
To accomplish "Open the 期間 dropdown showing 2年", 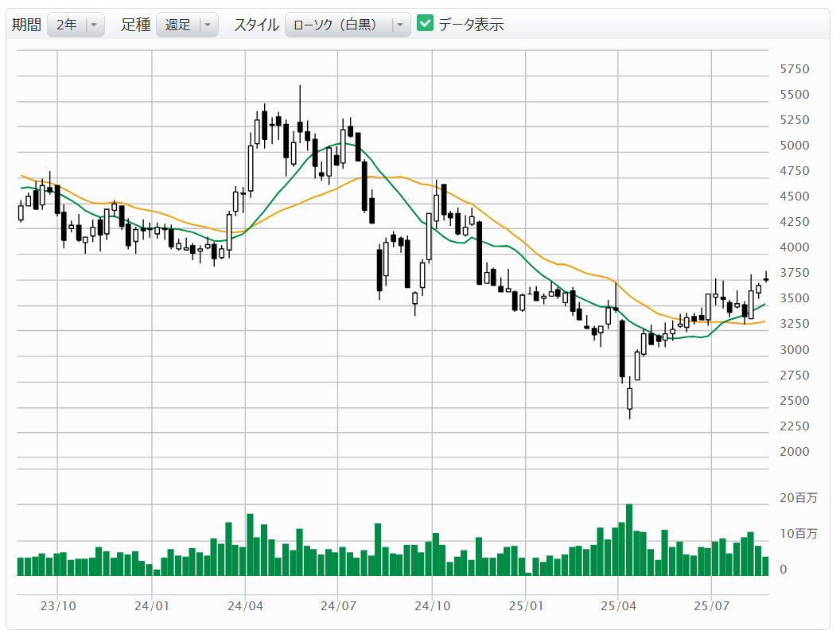I will [67, 25].
